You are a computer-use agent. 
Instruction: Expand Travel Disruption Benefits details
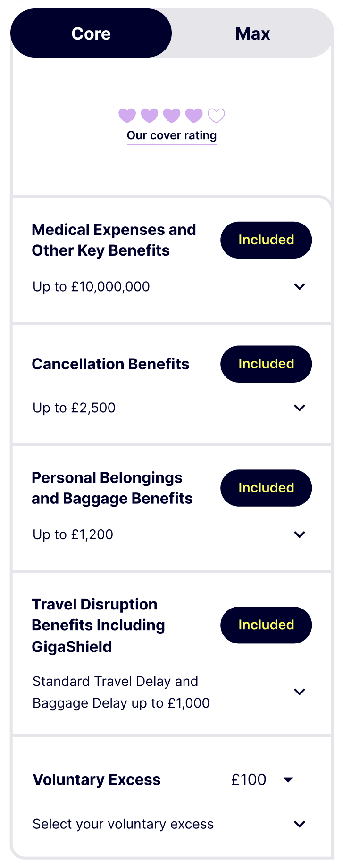[300, 692]
